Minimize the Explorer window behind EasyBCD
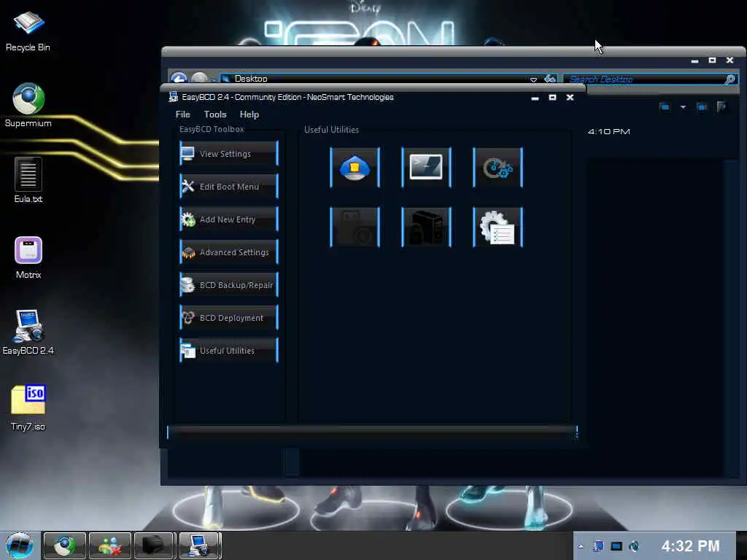The height and width of the screenshot is (560, 747). coord(694,61)
